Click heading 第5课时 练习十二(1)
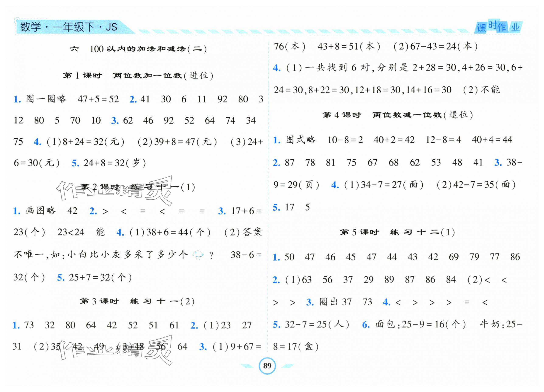Image resolution: width=544 pixels, height=392 pixels. [x=397, y=232]
